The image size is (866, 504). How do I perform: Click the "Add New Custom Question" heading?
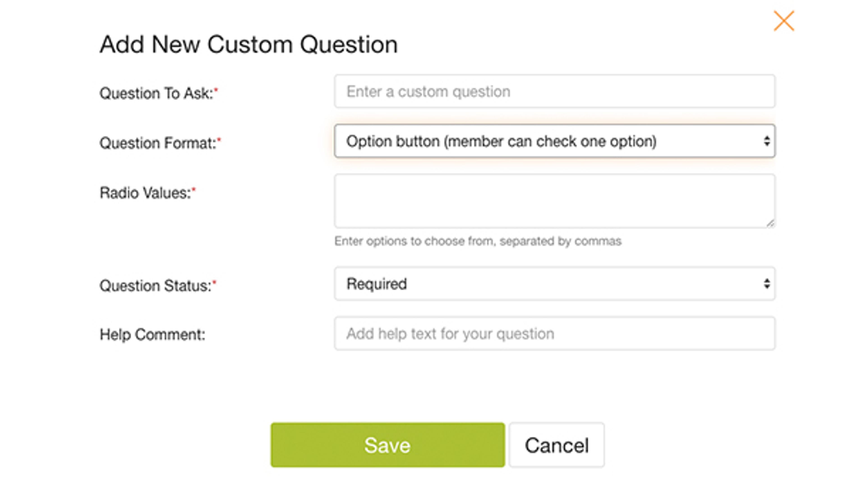pyautogui.click(x=249, y=45)
